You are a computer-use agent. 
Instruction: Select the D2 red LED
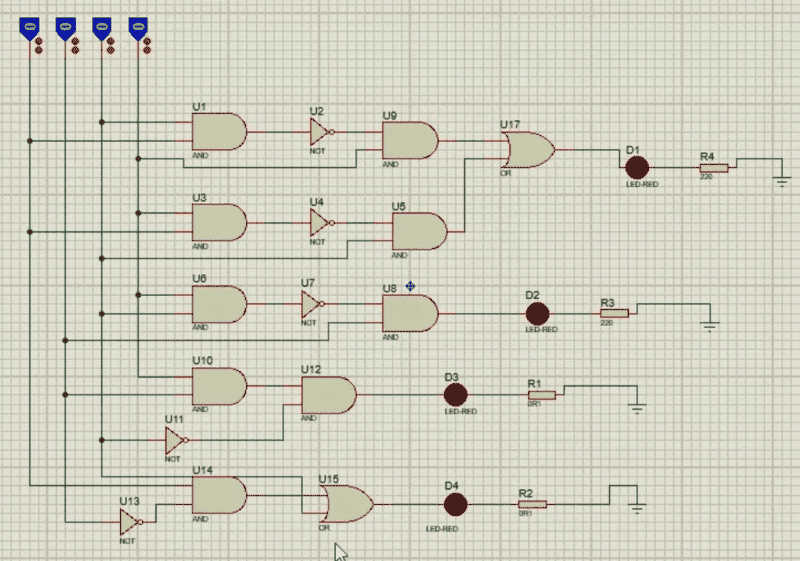(538, 313)
